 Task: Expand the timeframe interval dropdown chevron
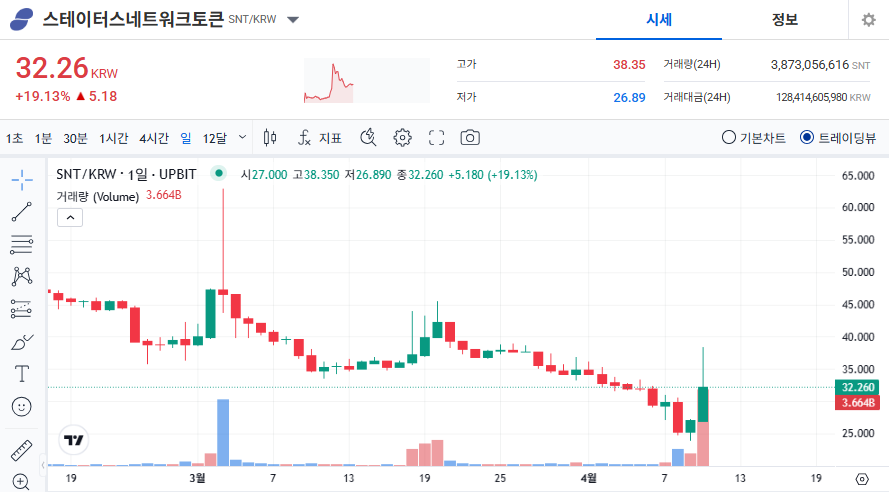(242, 137)
